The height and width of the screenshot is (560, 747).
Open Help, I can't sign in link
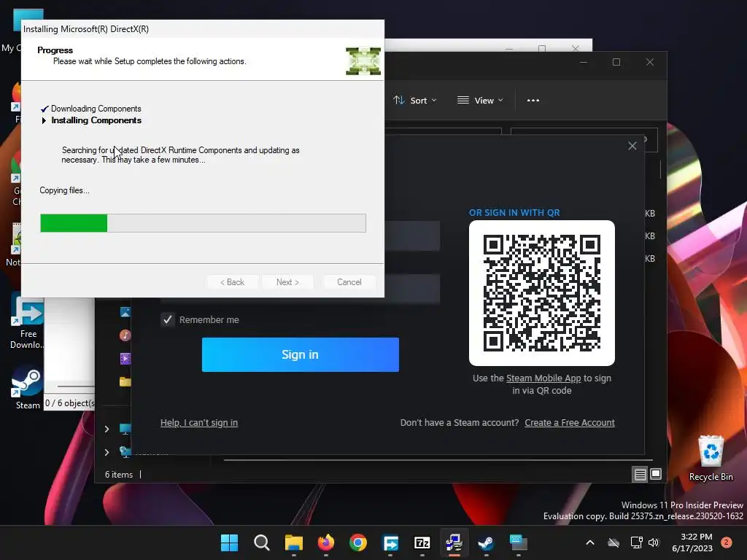tap(199, 422)
